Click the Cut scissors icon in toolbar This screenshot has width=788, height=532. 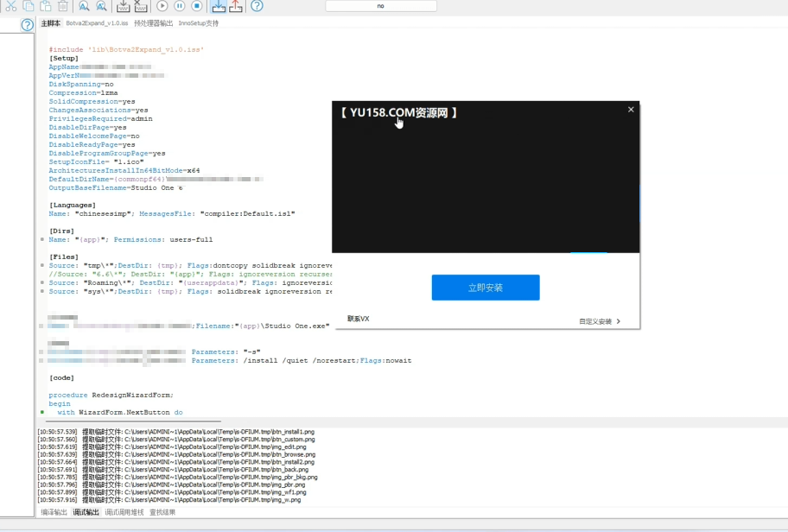pos(11,6)
